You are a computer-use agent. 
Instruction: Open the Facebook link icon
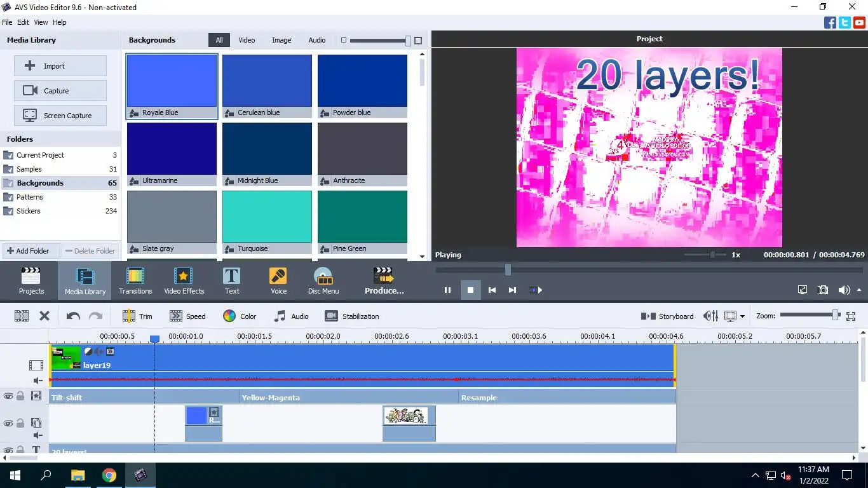coord(830,22)
